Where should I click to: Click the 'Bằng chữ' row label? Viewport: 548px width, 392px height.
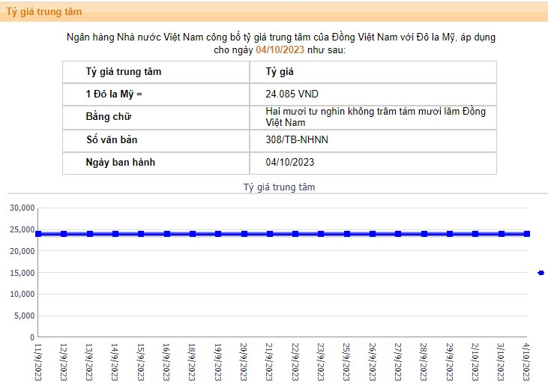click(x=109, y=117)
